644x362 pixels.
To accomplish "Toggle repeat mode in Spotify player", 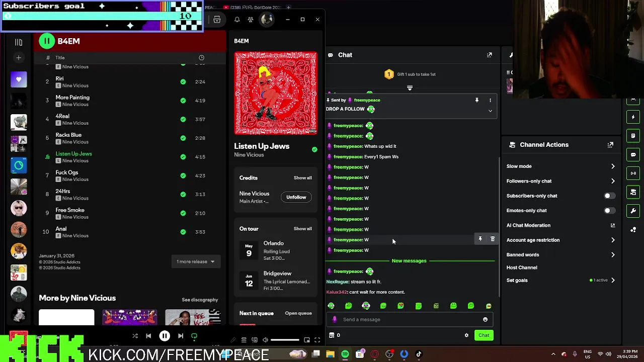I will pos(194,336).
